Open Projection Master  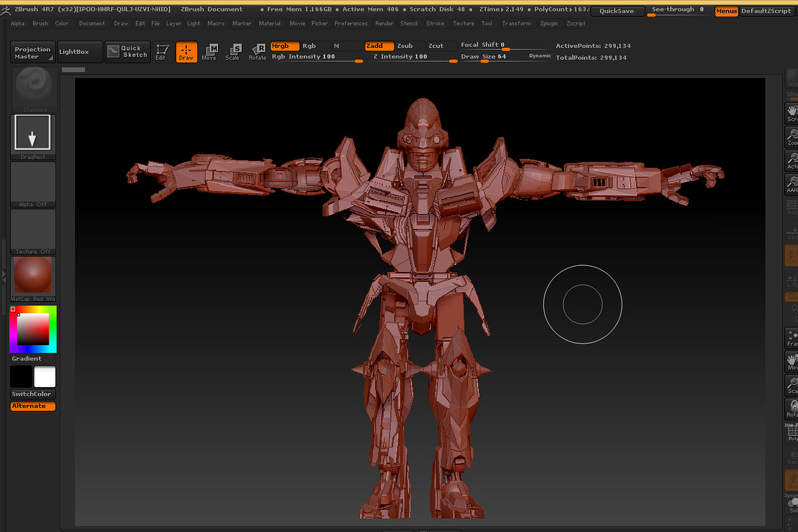tap(32, 51)
